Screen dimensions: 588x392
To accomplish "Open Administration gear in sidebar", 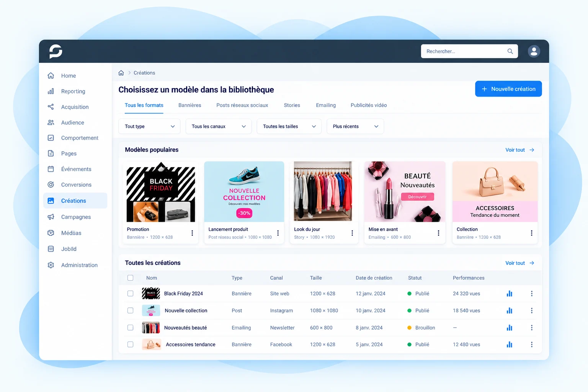I will pos(51,265).
